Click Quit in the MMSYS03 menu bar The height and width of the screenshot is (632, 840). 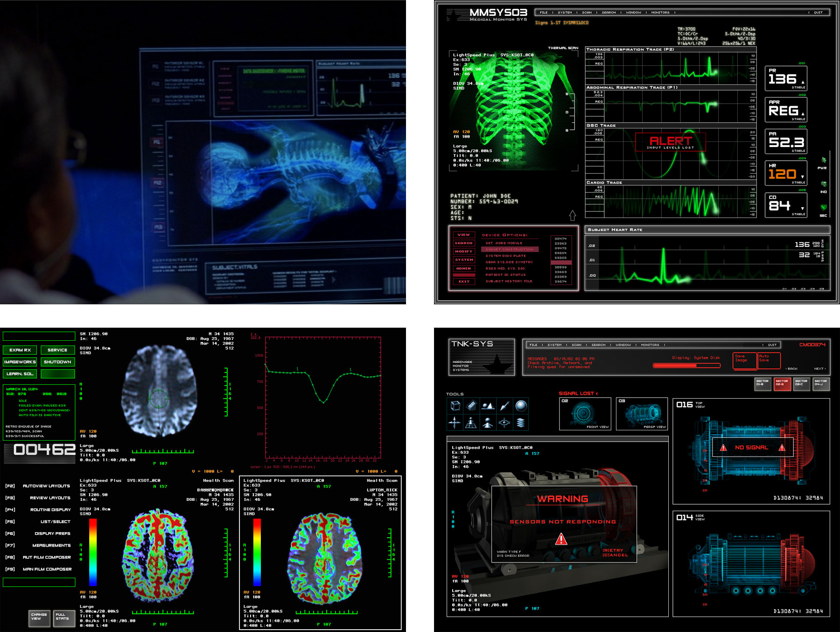[x=819, y=13]
